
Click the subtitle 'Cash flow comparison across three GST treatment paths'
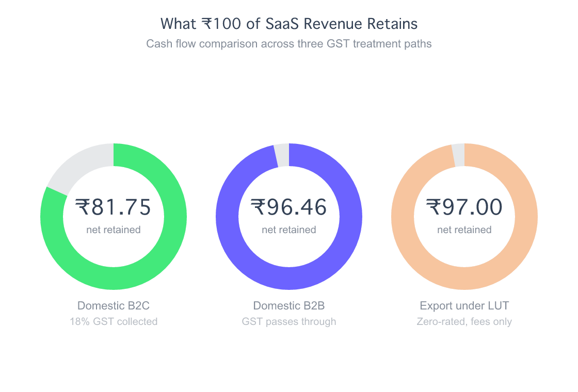[x=289, y=44]
